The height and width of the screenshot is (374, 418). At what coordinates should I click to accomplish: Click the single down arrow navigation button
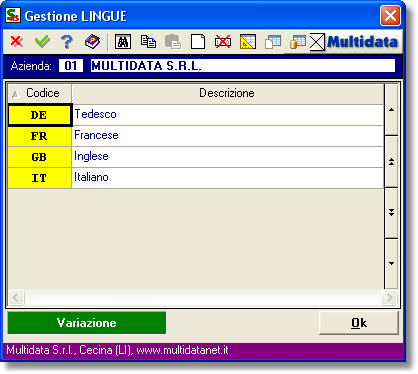point(392,263)
